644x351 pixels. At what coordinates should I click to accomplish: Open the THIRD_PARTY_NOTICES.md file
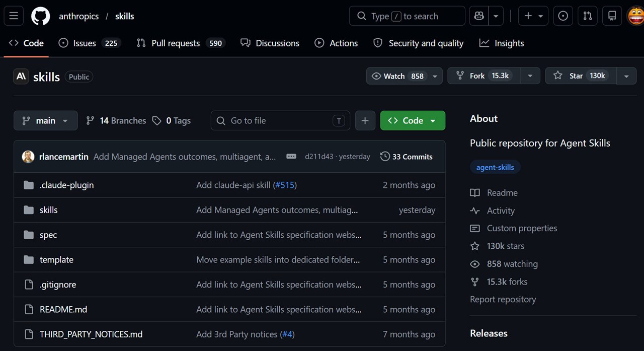pyautogui.click(x=91, y=334)
